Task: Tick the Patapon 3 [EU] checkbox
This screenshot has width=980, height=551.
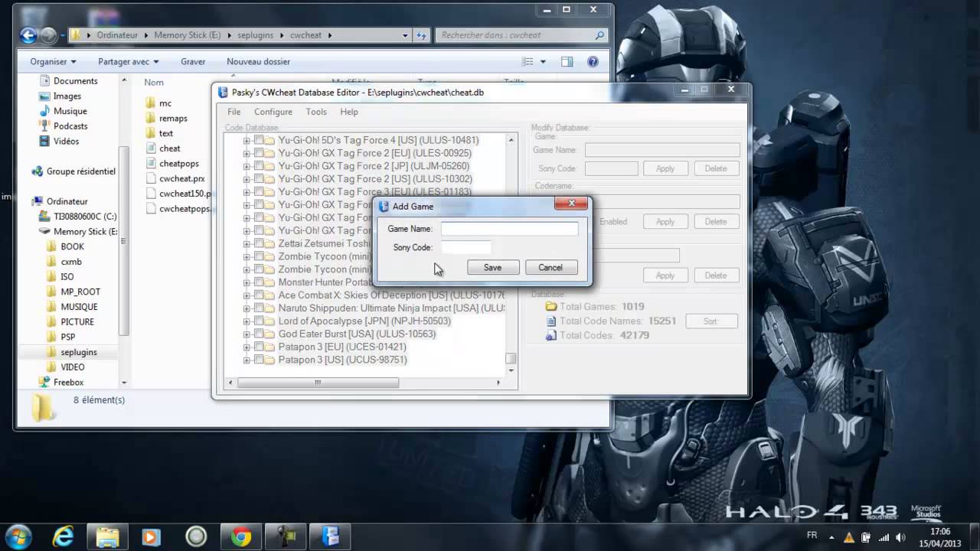Action: (x=259, y=347)
